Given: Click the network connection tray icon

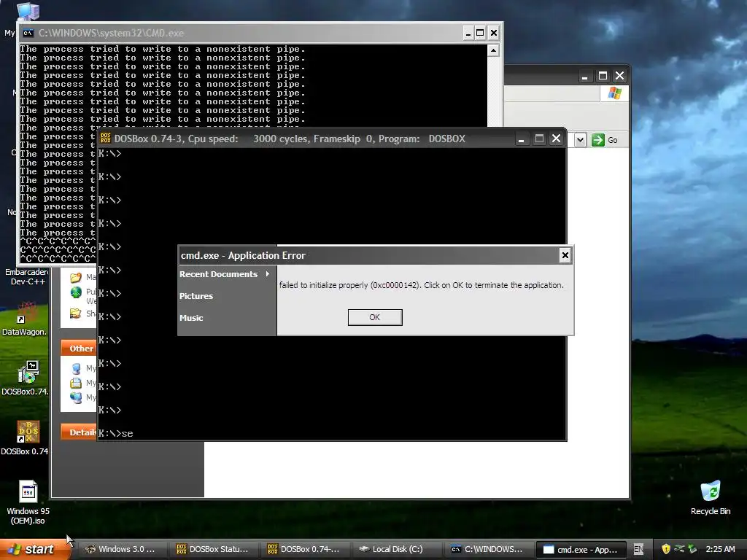Looking at the screenshot, I should 679,549.
